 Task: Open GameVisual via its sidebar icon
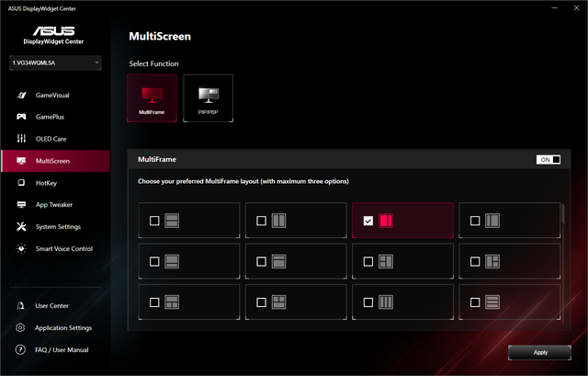[21, 96]
